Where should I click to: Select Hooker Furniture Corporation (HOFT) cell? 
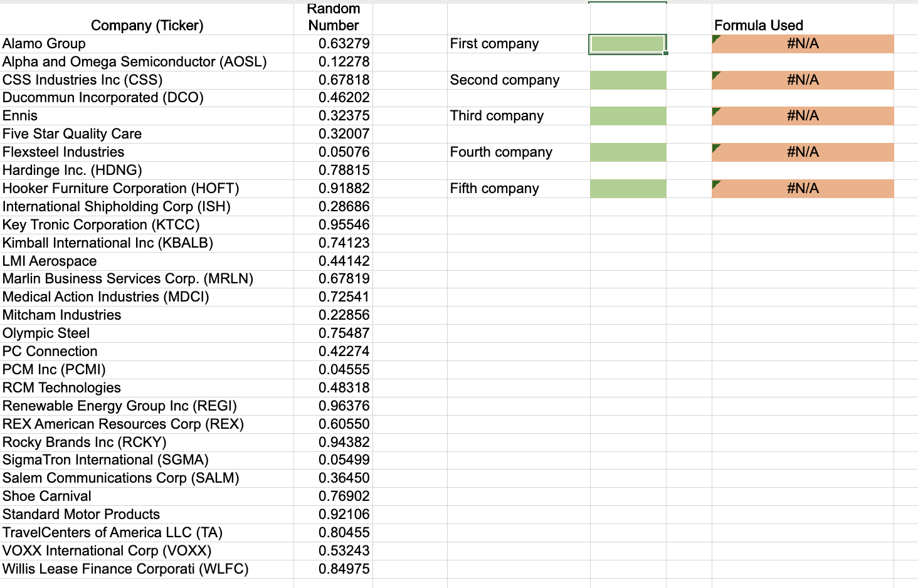click(x=147, y=189)
